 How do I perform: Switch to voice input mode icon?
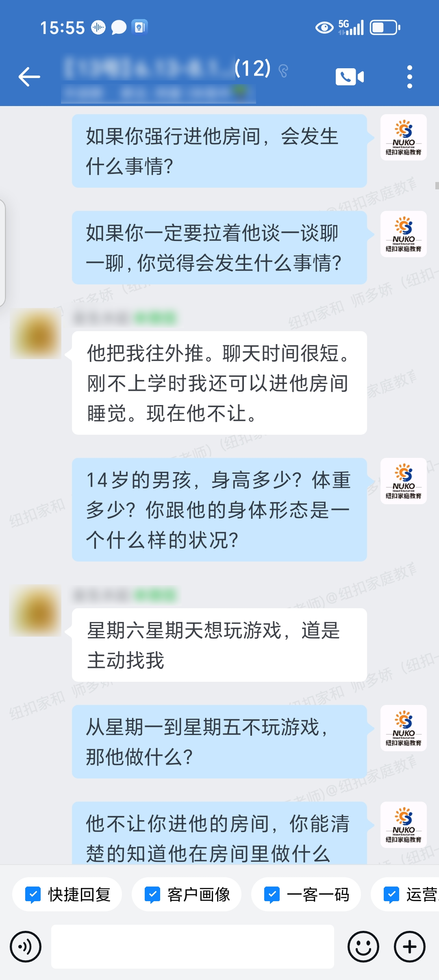26,947
